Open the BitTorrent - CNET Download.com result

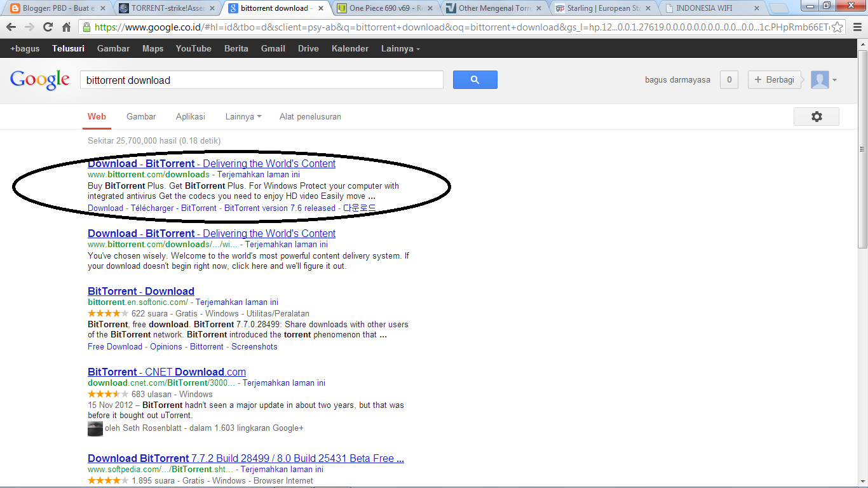click(x=166, y=372)
